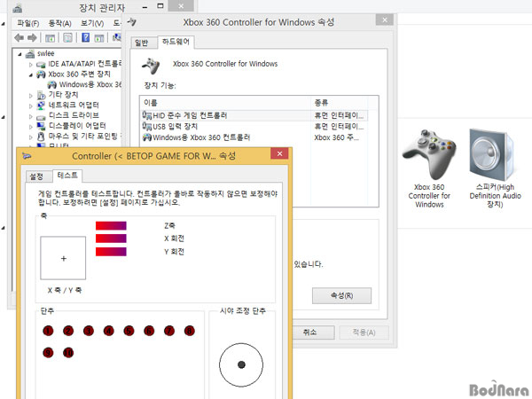Click the gamepad icon beside Windows용 Xbox 36 tree entry
Image resolution: width=532 pixels, height=399 pixels.
click(52, 84)
